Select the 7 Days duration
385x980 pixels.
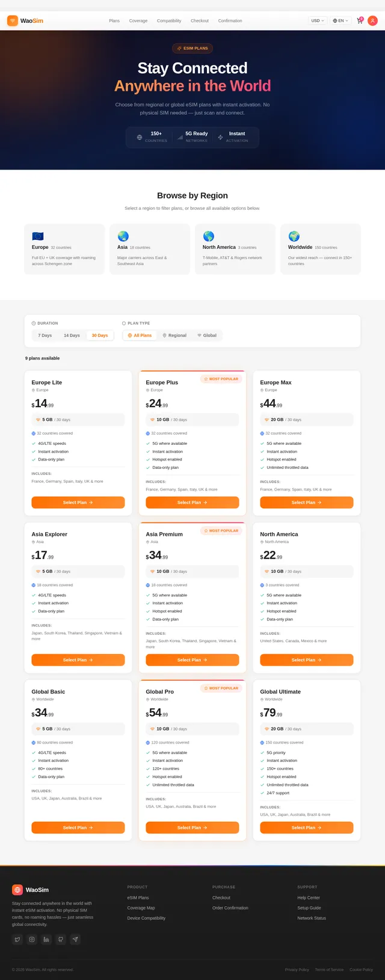[45, 335]
